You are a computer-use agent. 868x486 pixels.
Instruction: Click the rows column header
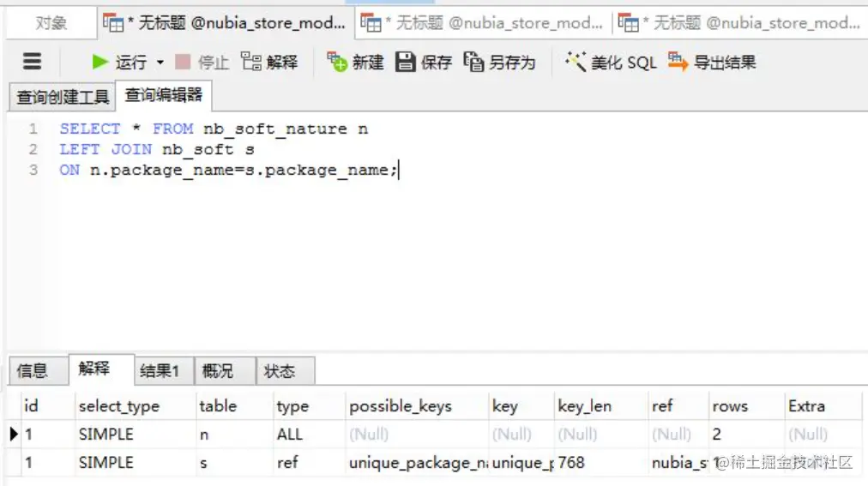click(x=746, y=406)
